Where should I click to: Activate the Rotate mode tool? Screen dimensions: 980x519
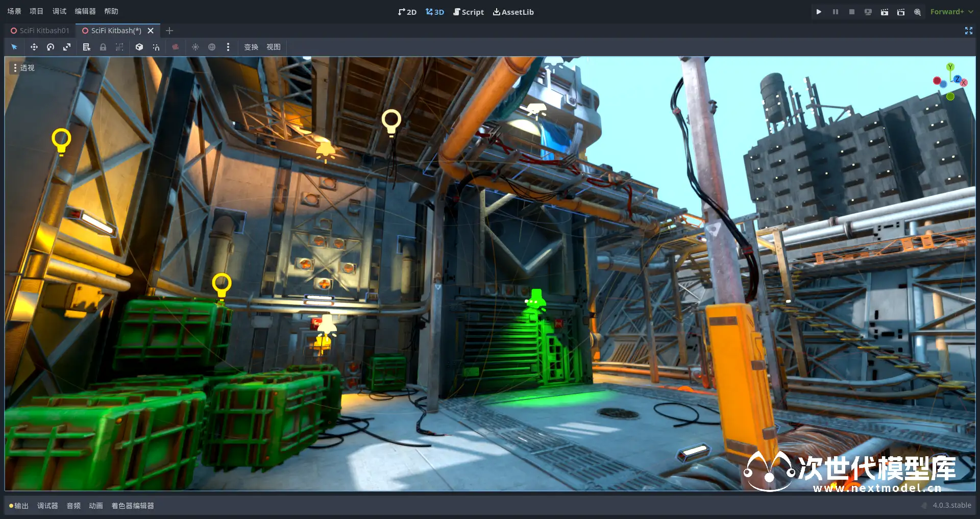pos(51,47)
